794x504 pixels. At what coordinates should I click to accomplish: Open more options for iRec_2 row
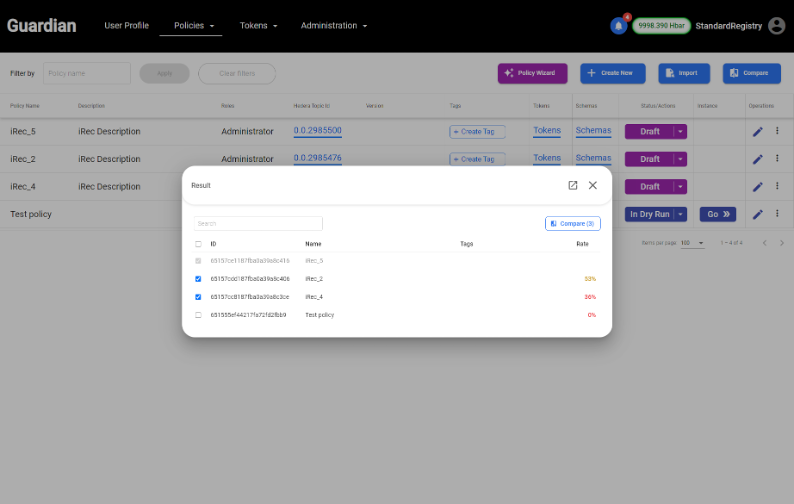[777, 158]
